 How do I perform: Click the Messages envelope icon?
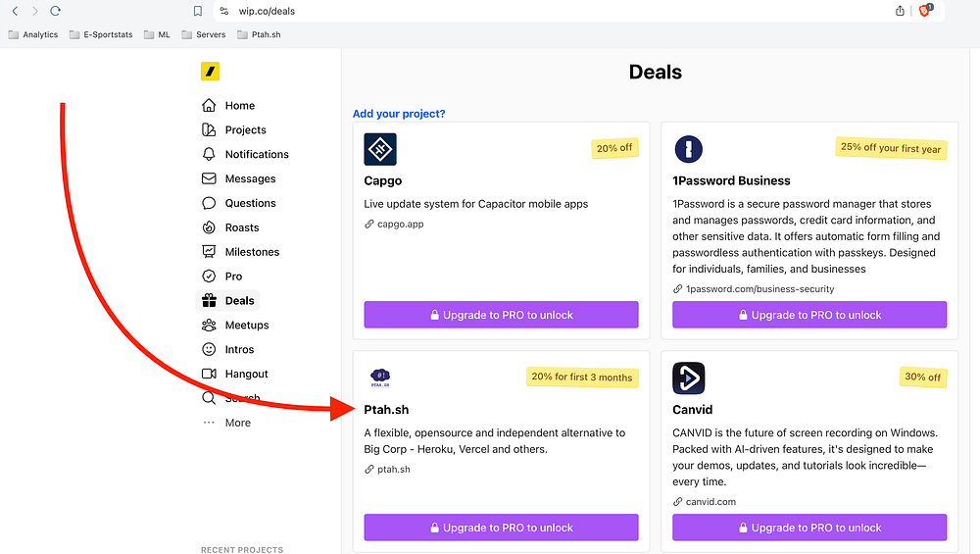[x=209, y=179]
